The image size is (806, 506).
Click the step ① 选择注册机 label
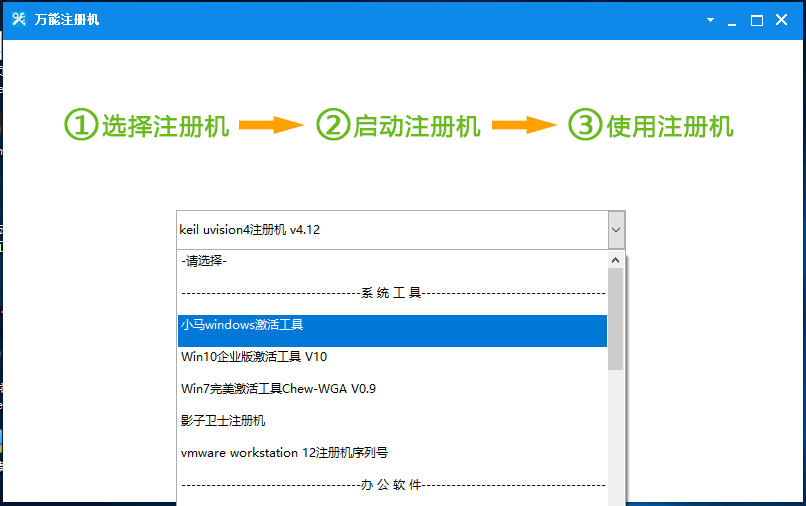click(148, 126)
